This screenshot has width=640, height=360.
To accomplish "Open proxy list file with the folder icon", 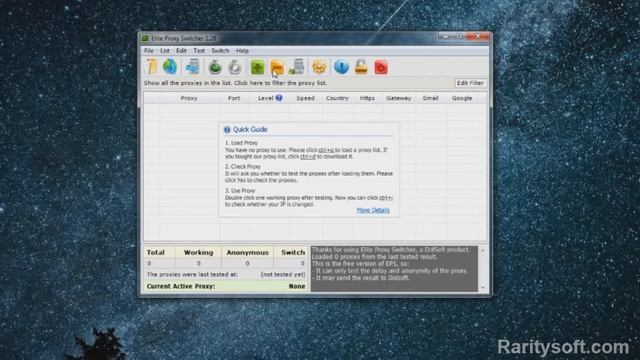I will click(x=151, y=67).
